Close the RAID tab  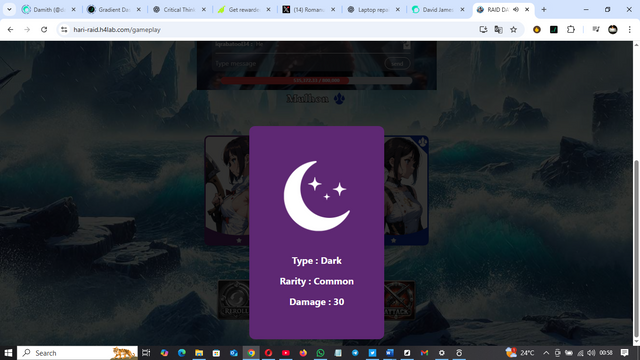(x=527, y=9)
